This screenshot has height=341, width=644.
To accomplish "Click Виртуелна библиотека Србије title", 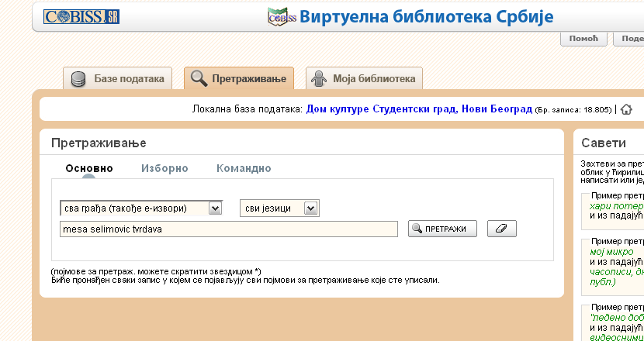I will point(426,17).
